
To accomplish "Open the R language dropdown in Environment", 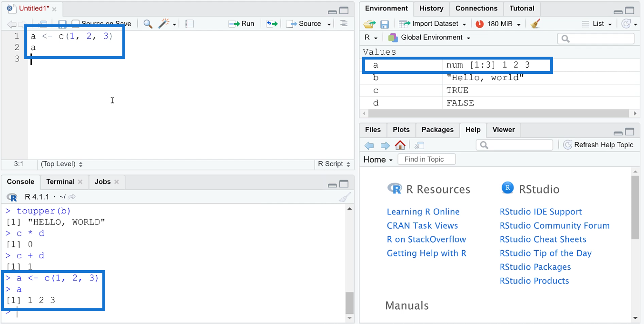I will (371, 38).
